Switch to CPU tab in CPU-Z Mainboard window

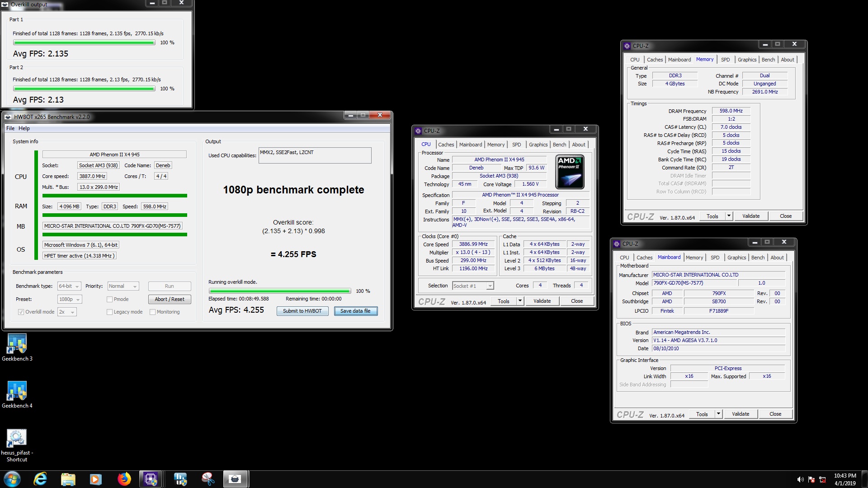[624, 258]
